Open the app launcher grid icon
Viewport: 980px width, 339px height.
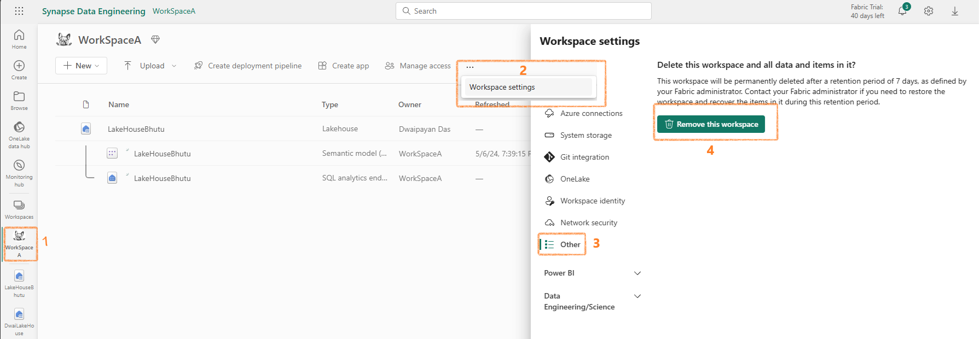pyautogui.click(x=19, y=11)
